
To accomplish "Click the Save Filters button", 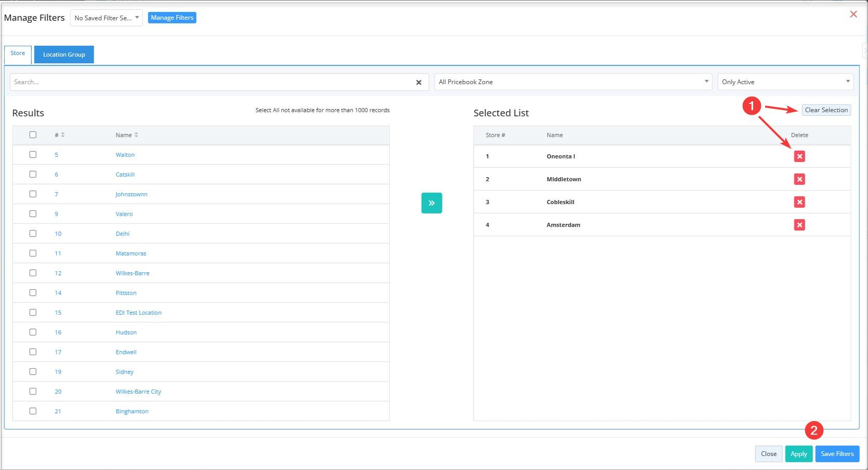I will [x=837, y=454].
